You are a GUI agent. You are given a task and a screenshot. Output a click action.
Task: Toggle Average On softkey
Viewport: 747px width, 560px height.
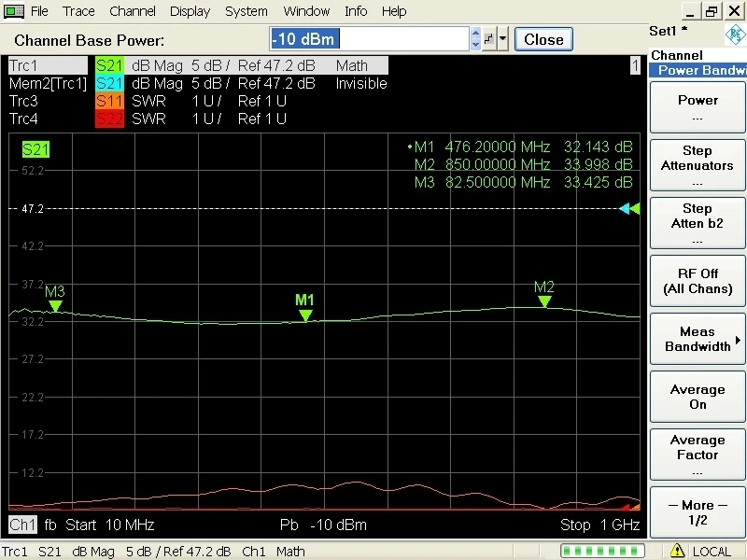coord(697,397)
